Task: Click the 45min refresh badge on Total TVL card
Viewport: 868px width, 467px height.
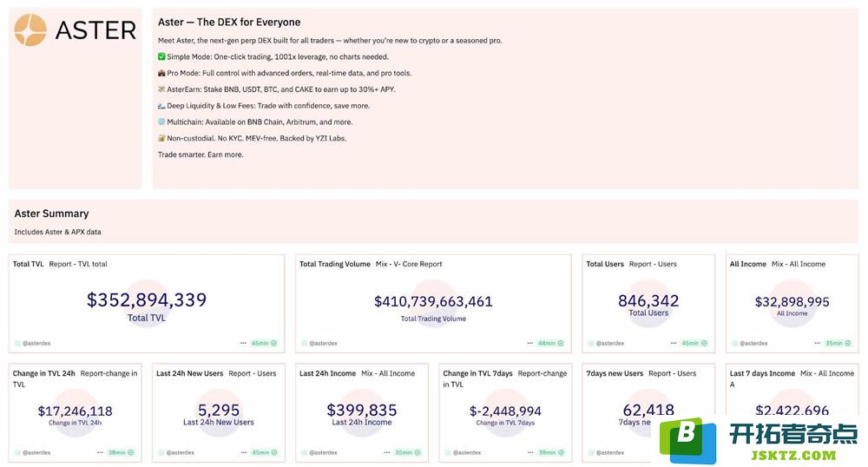Action: tap(264, 343)
